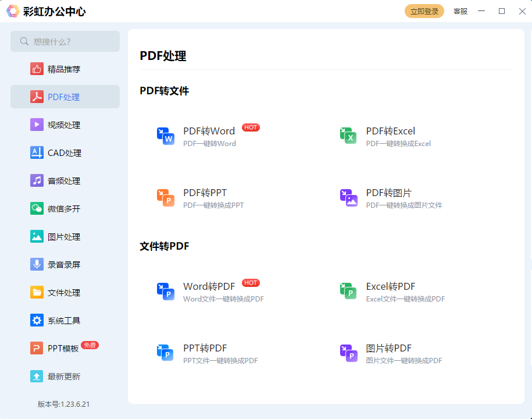Screen dimensions: 532x419
Task: Open the 音频处理 category
Action: pyautogui.click(x=65, y=180)
